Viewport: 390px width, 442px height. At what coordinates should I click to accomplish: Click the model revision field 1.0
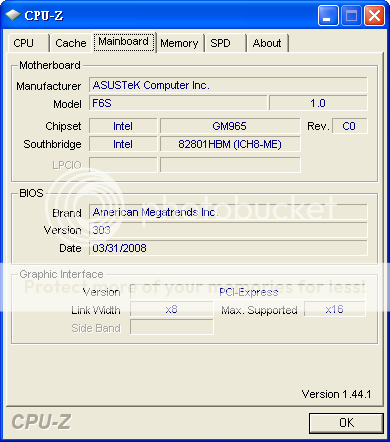click(318, 103)
